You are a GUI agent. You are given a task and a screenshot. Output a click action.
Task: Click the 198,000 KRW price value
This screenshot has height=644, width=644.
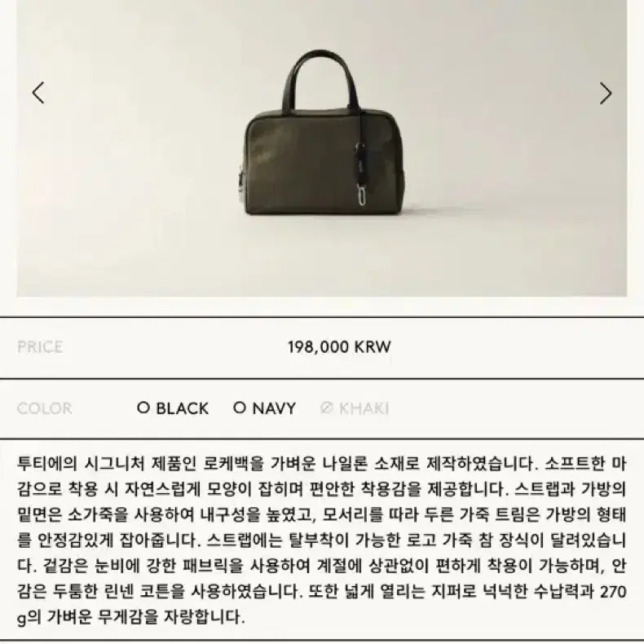click(x=339, y=347)
